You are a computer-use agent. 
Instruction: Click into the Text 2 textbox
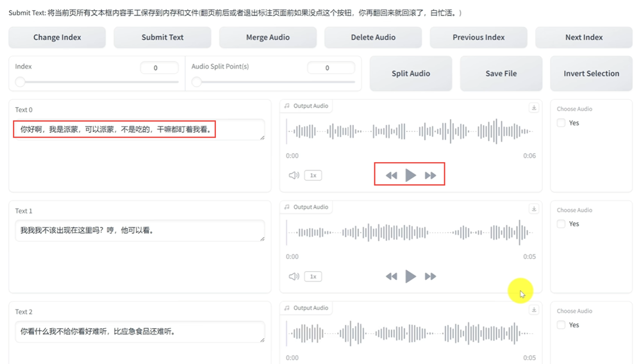click(140, 331)
